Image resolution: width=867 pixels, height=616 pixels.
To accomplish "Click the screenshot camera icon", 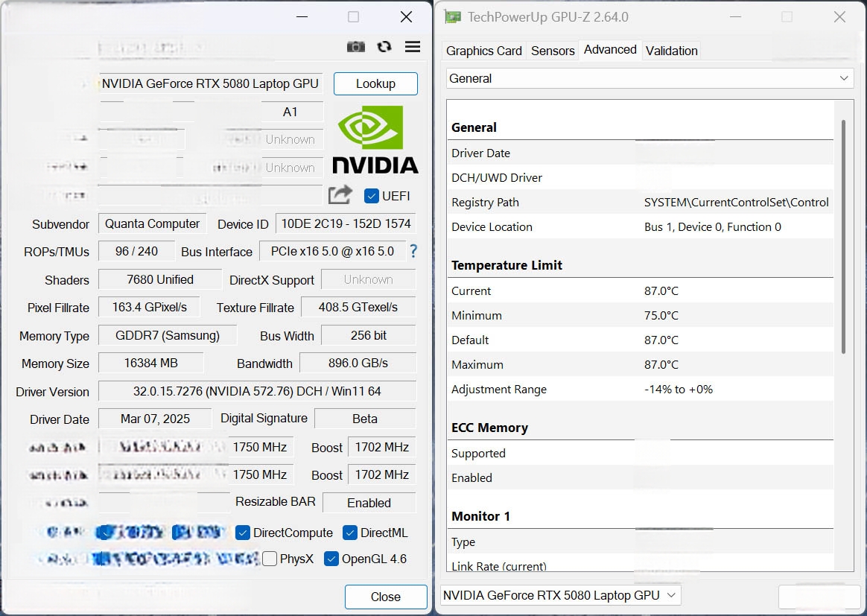I will point(356,47).
